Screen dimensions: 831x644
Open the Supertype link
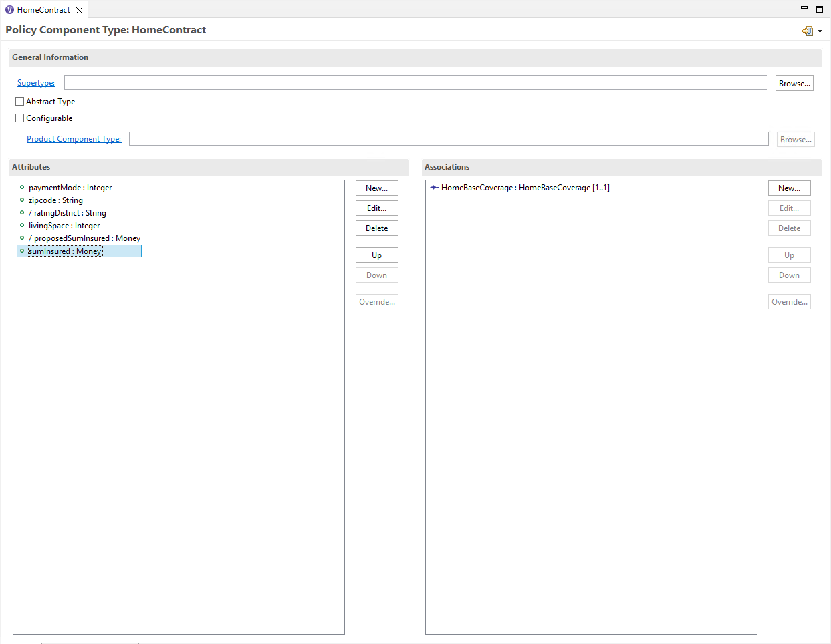tap(36, 83)
